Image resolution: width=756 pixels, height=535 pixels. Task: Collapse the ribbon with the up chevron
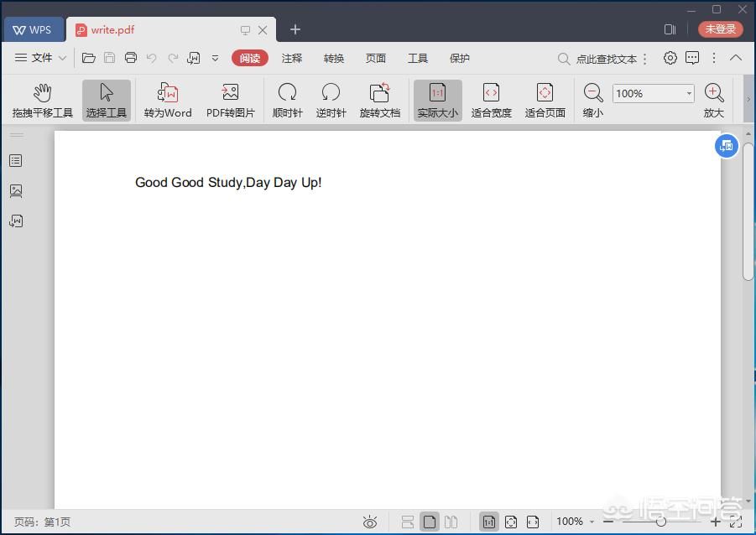tap(736, 58)
